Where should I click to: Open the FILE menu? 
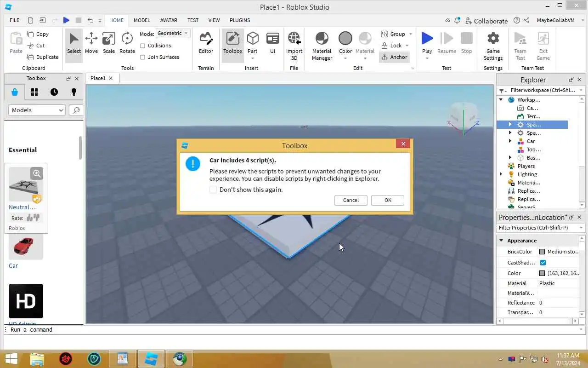(x=15, y=20)
